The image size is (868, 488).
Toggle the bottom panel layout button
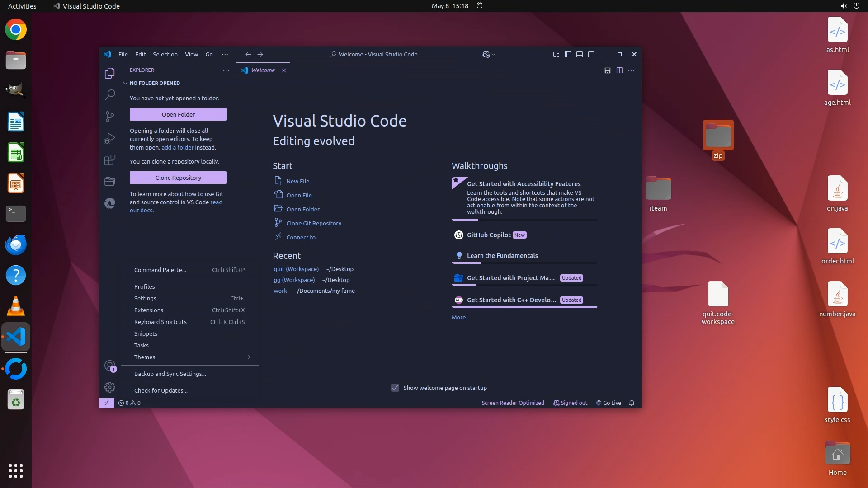580,54
